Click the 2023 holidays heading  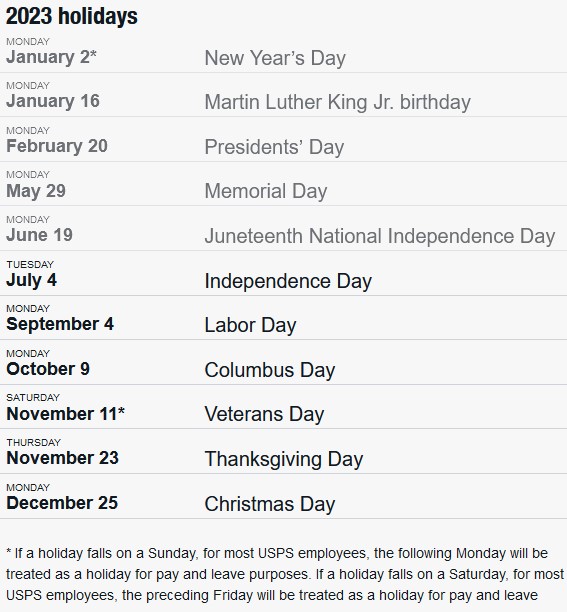coord(72,16)
